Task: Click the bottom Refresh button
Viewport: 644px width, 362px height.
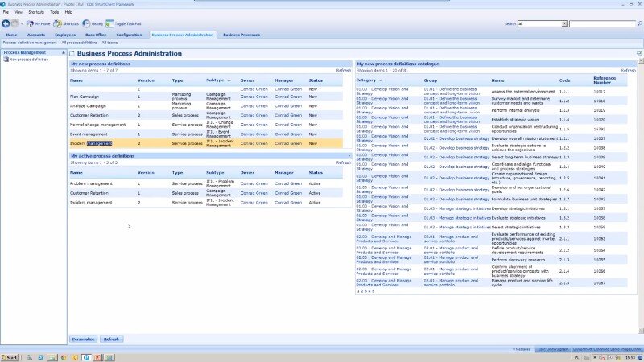Action: point(112,339)
